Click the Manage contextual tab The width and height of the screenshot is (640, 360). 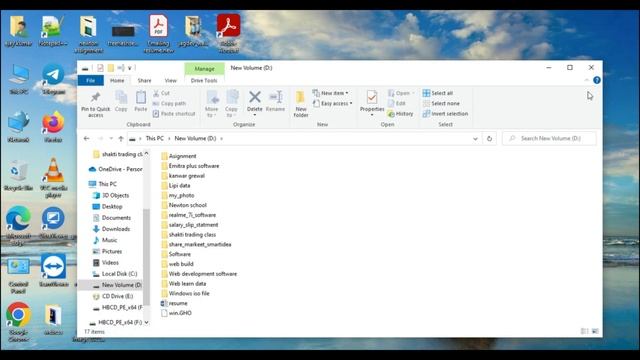pos(204,69)
